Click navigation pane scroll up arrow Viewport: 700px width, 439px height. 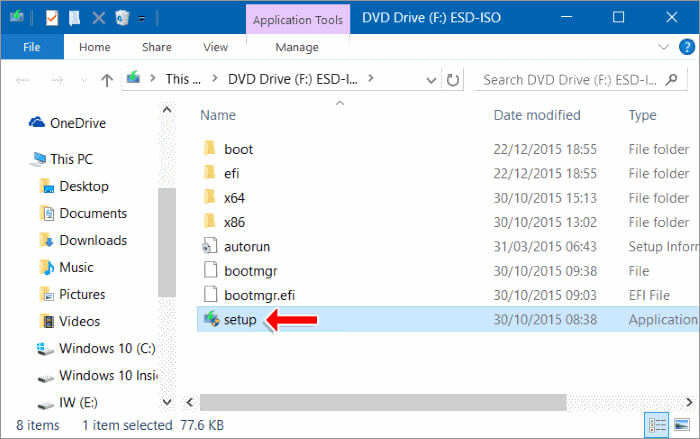pos(167,110)
